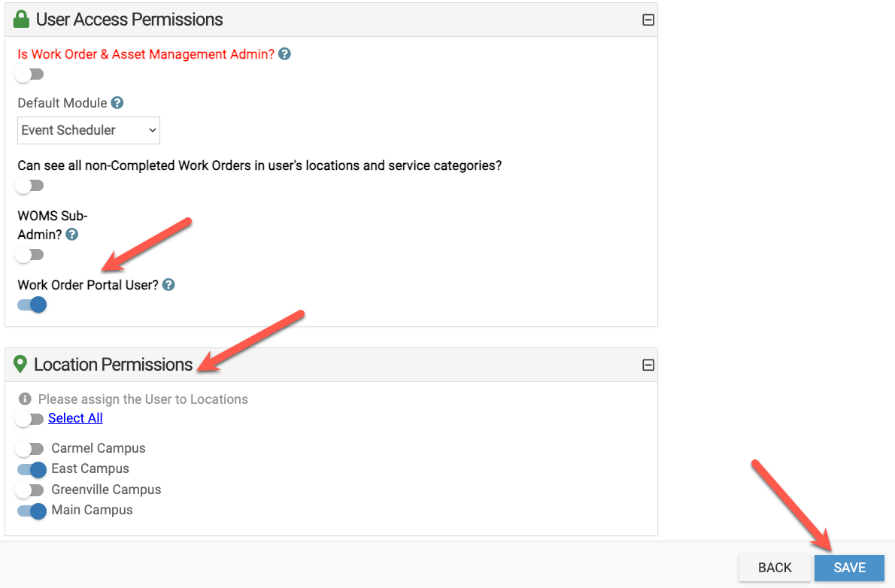Toggle Work Order & Asset Management Admin switch
This screenshot has height=588, width=895.
tap(30, 74)
